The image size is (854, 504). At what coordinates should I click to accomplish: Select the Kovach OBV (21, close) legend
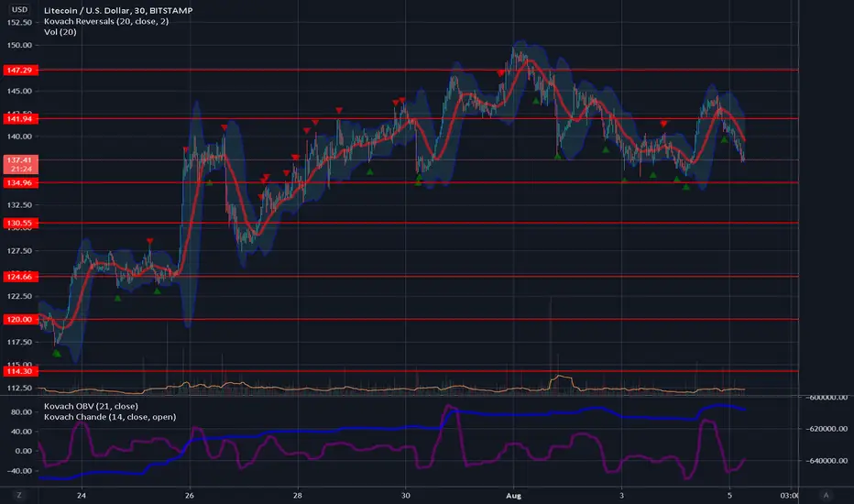pyautogui.click(x=91, y=407)
